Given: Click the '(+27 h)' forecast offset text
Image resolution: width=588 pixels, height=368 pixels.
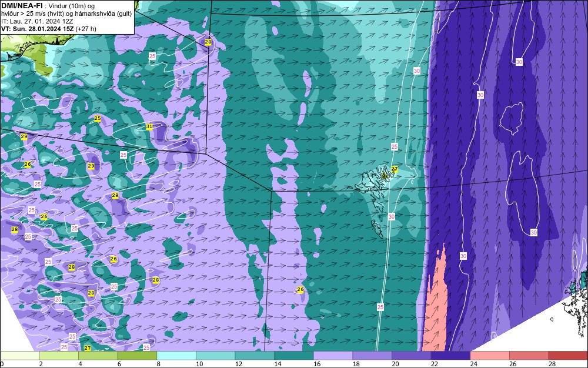Looking at the screenshot, I should pyautogui.click(x=86, y=29).
